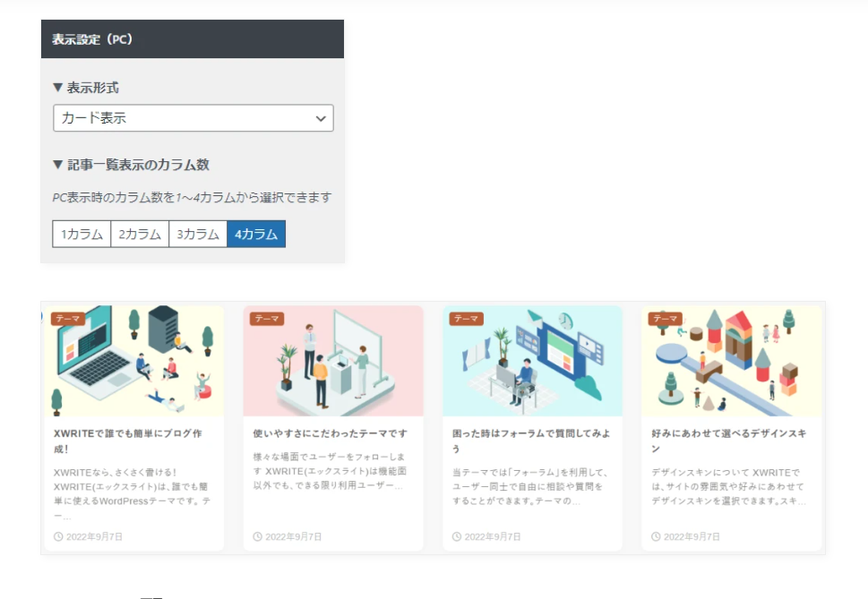Click テーマ tag on XWRITEで誰でも card
868x599 pixels.
coord(68,319)
